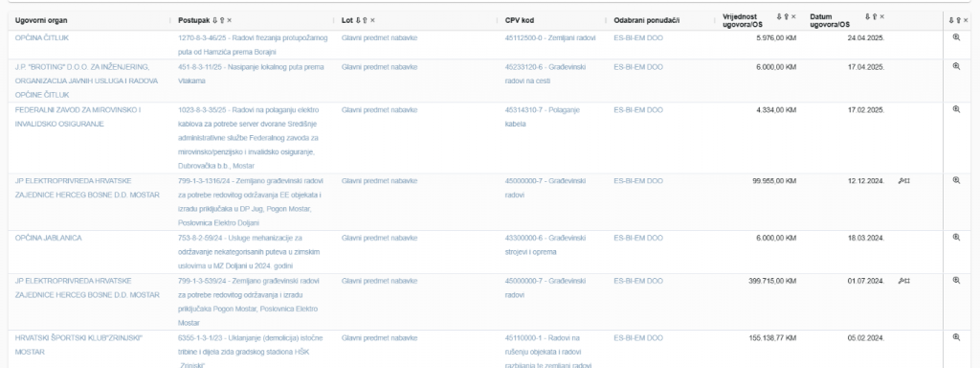Open procedure 799-1-3-1316/24 link
The width and height of the screenshot is (980, 368).
[251, 201]
